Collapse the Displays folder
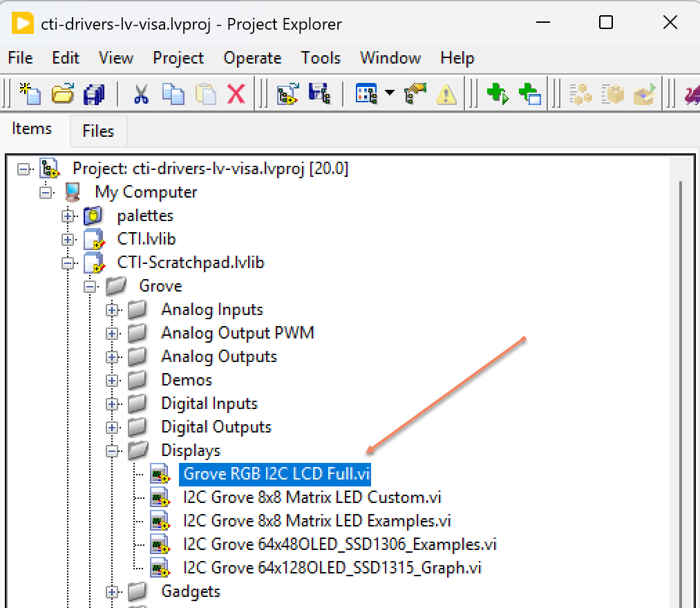The height and width of the screenshot is (608, 700). coord(112,450)
